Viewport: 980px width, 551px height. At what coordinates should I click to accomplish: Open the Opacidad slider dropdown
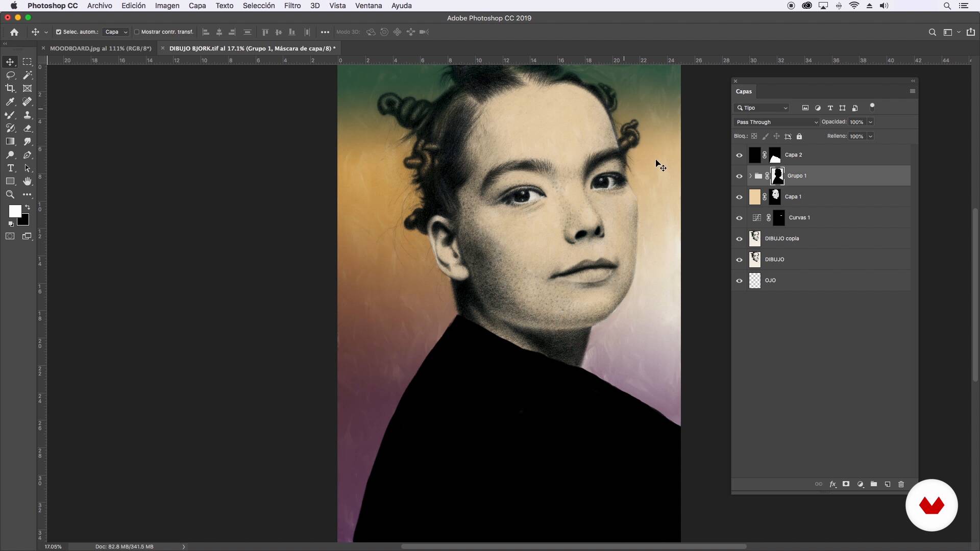point(870,122)
